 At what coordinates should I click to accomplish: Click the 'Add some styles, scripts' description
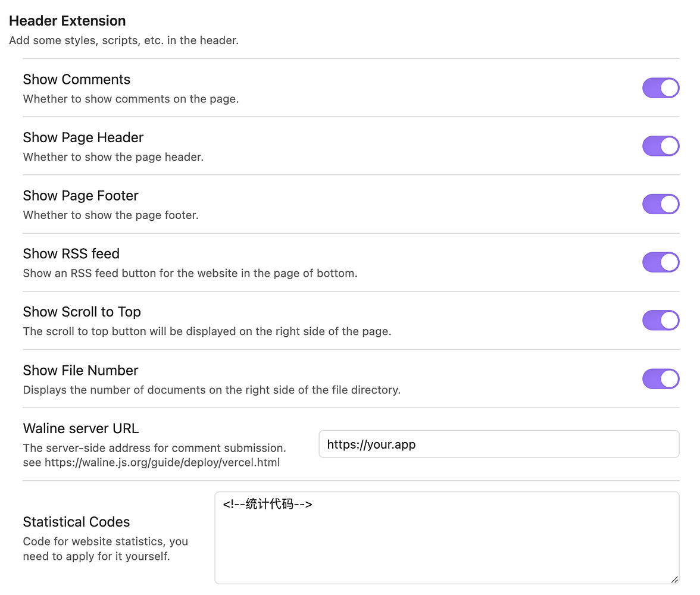point(124,41)
